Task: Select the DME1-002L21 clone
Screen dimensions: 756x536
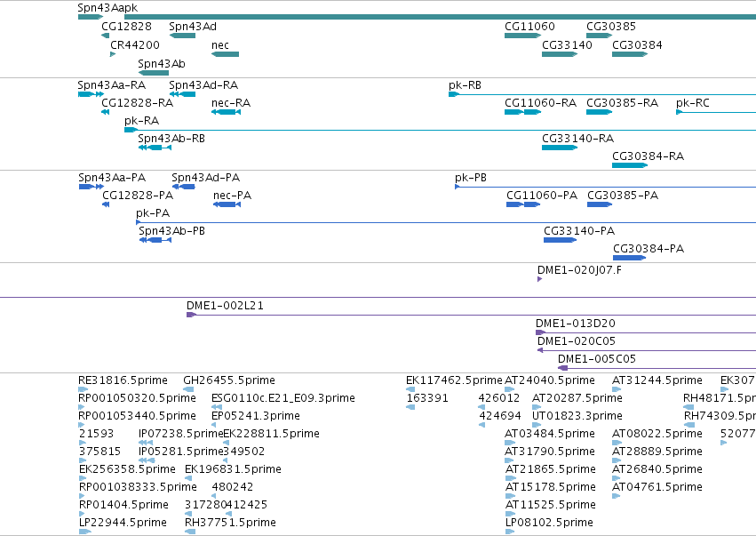Action: (471, 315)
